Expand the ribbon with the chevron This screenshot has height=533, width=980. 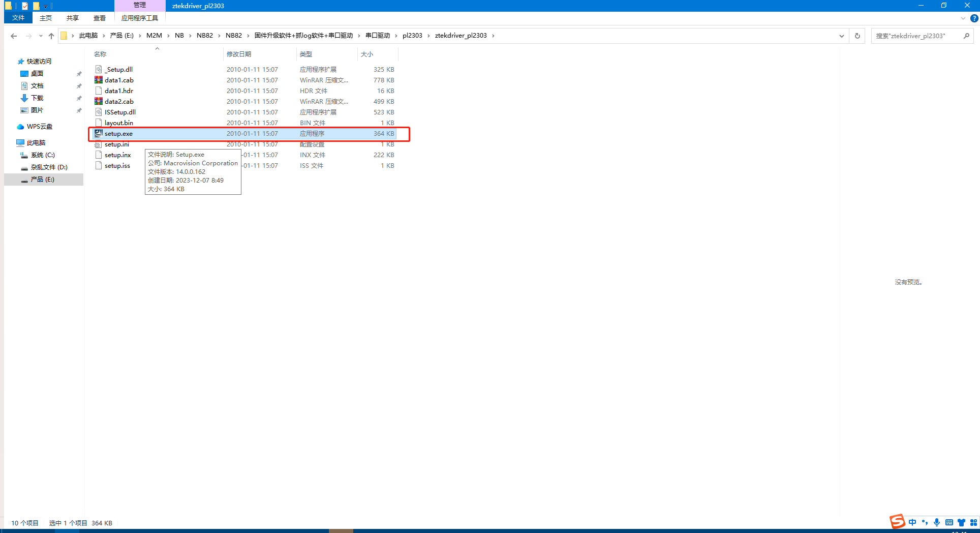(x=963, y=18)
